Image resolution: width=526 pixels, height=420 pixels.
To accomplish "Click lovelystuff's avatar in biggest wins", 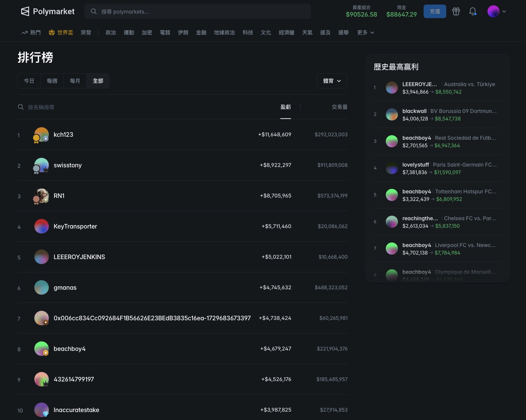I will tap(392, 168).
